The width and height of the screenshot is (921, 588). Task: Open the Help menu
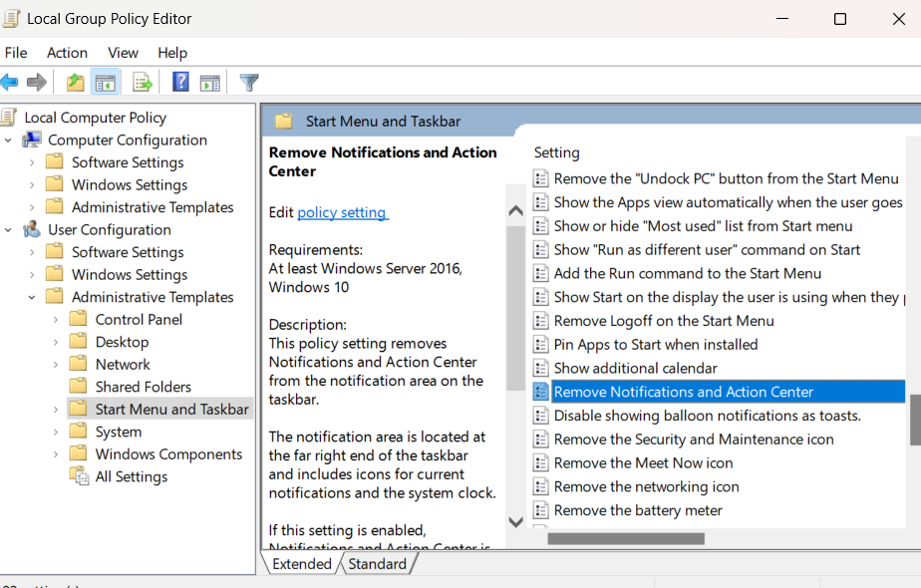[x=172, y=53]
